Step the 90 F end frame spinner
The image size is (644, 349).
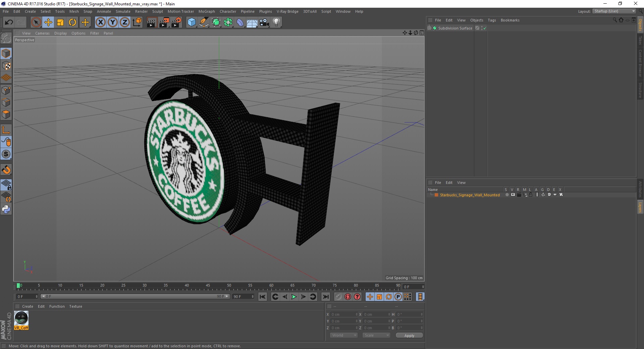pyautogui.click(x=253, y=297)
